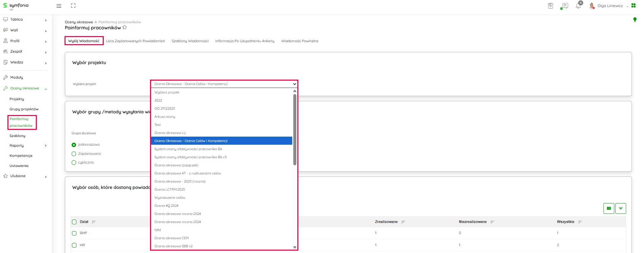Open the table filter icon button

click(x=620, y=208)
